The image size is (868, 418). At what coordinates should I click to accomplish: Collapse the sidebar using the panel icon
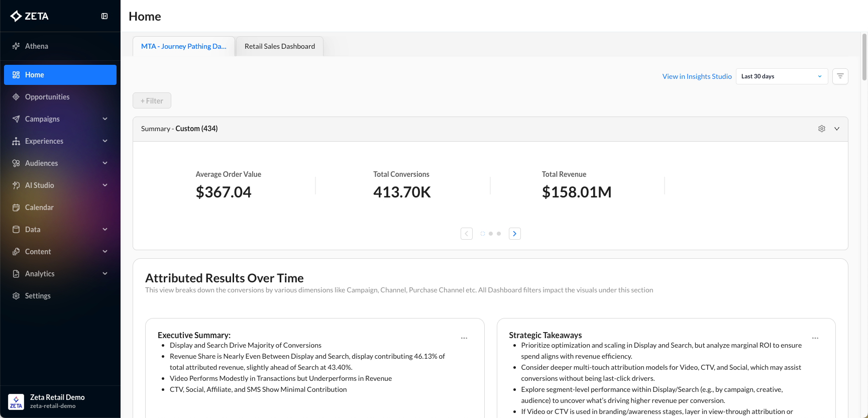pyautogui.click(x=104, y=16)
